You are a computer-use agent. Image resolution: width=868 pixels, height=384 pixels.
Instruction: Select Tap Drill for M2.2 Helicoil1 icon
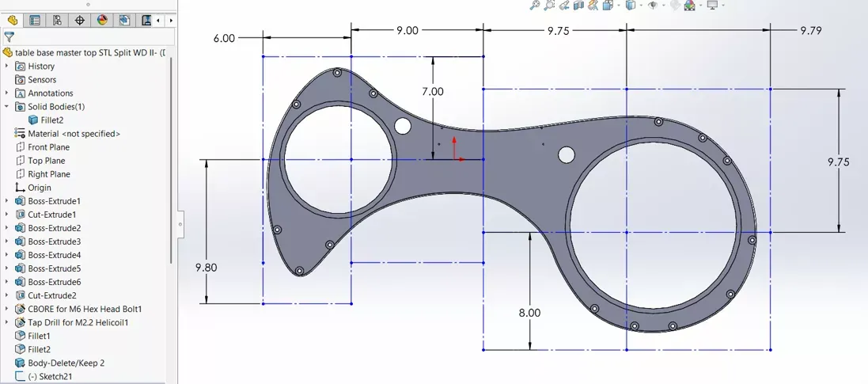tap(21, 322)
